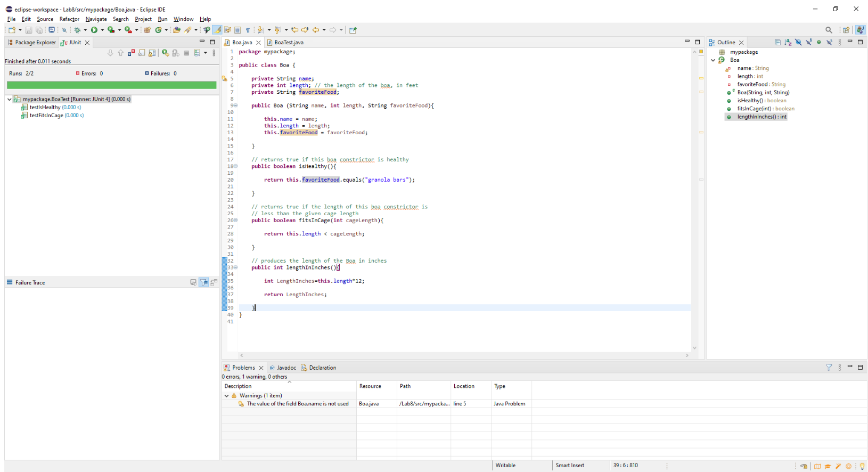Screen dimensions: 868x472
Task: Collapse Boa class node in Outline
Action: point(713,60)
